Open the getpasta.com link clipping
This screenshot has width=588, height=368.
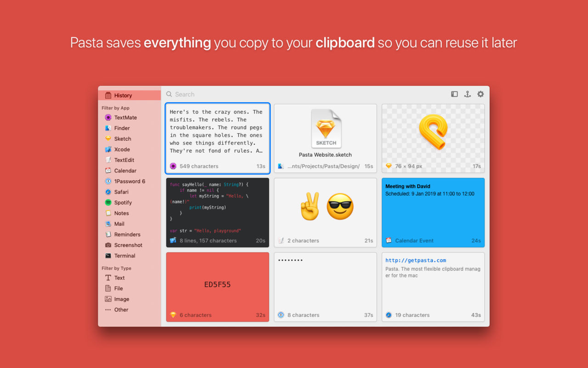(x=433, y=287)
